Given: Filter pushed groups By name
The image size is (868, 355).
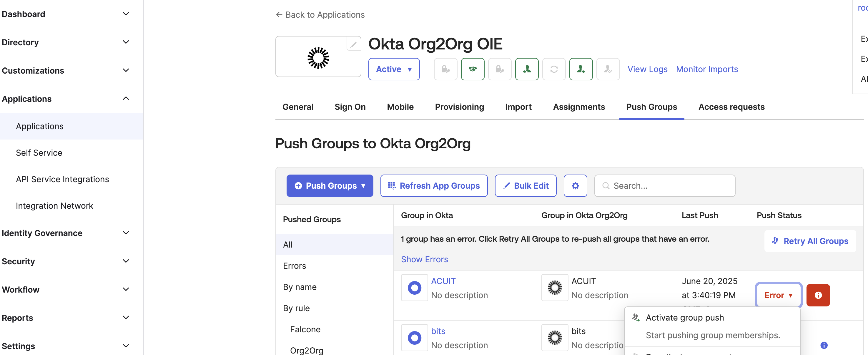Looking at the screenshot, I should pyautogui.click(x=335, y=287).
